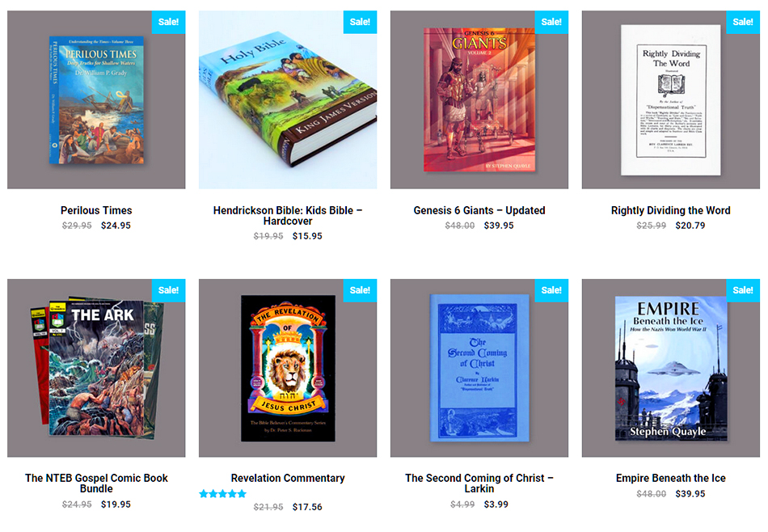
Task: Open The Ark comic bundle image
Action: tap(96, 368)
